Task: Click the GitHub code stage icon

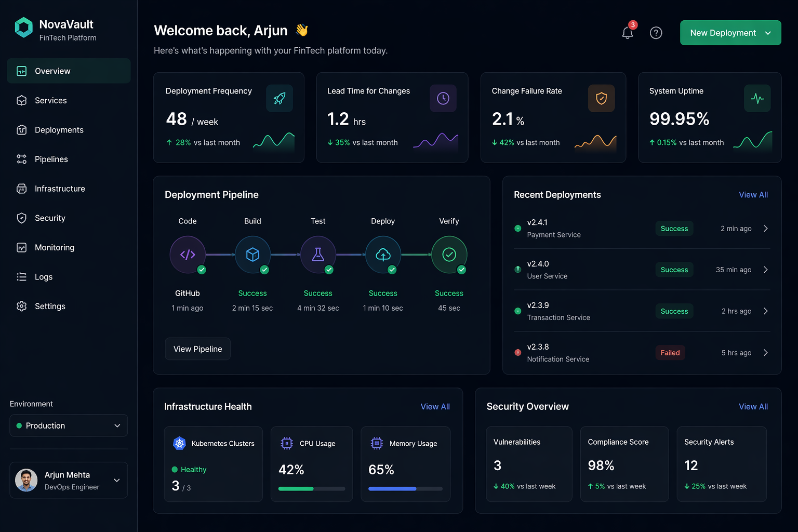Action: coord(187,255)
